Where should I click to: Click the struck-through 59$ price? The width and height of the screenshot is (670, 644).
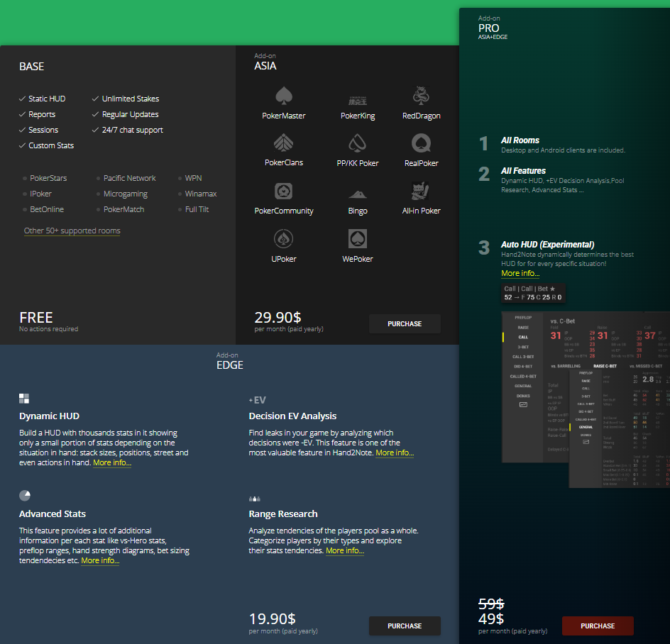[x=491, y=604]
